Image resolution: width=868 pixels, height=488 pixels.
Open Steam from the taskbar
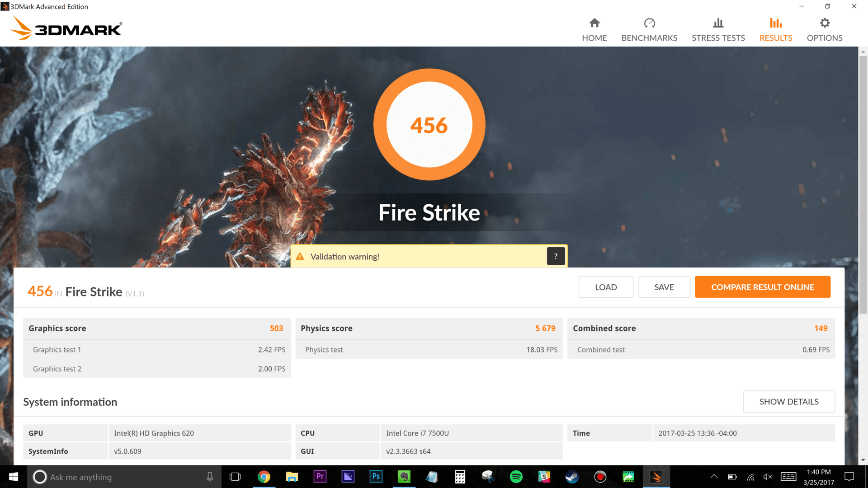pos(572,477)
